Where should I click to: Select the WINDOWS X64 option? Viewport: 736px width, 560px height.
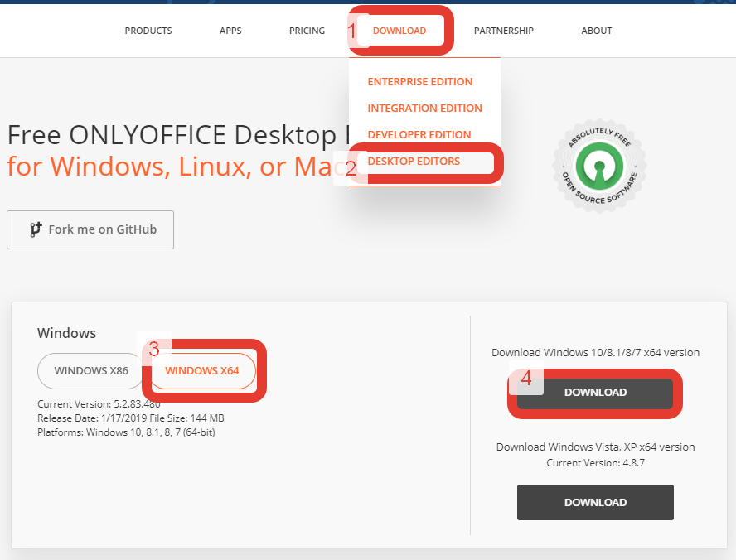(202, 371)
